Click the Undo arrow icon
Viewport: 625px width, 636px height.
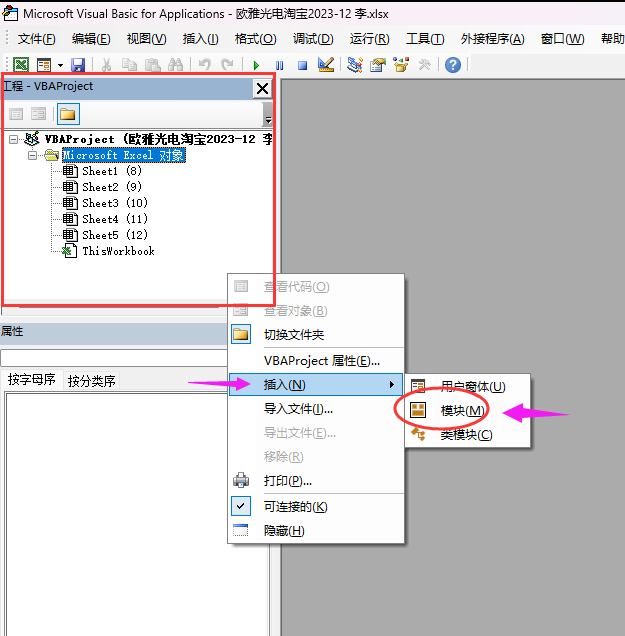pyautogui.click(x=205, y=64)
